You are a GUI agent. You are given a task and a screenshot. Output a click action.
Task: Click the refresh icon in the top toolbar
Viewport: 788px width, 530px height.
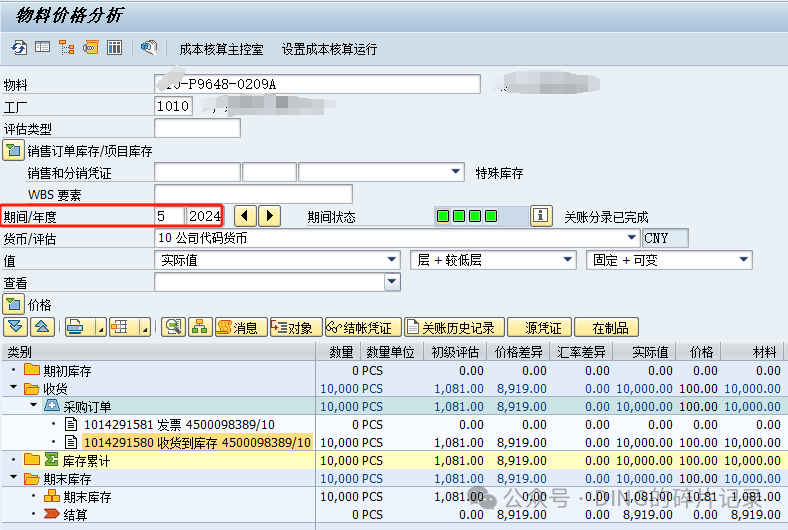19,48
